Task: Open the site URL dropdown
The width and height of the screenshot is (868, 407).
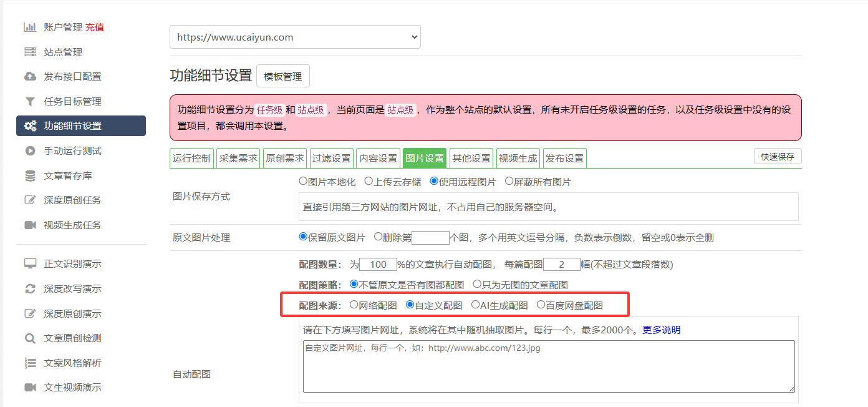Action: [295, 37]
